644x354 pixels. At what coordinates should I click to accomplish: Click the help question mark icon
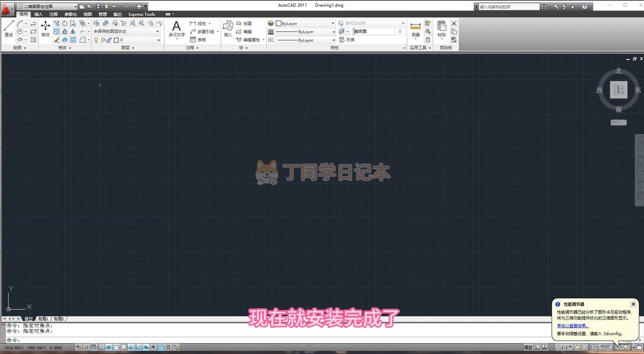click(585, 7)
